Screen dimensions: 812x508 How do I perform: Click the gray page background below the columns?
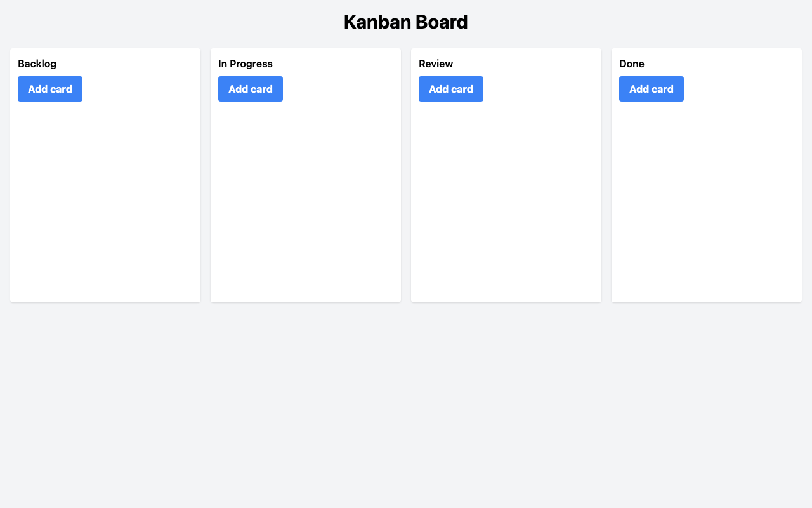[x=406, y=406]
